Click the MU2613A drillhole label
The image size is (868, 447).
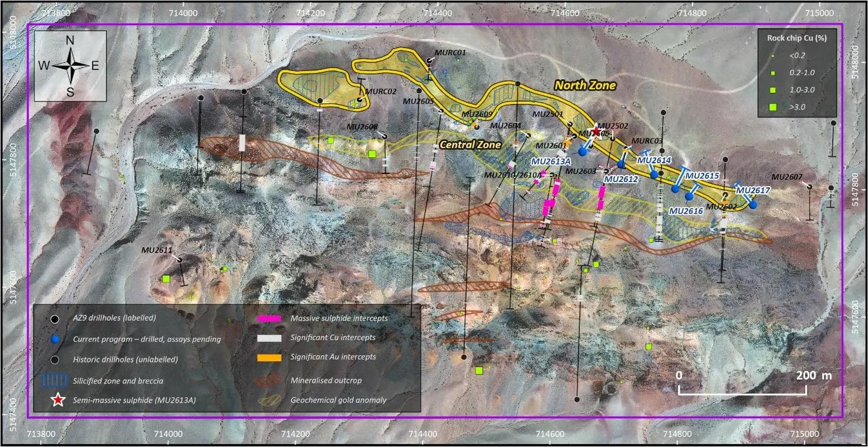pyautogui.click(x=551, y=161)
